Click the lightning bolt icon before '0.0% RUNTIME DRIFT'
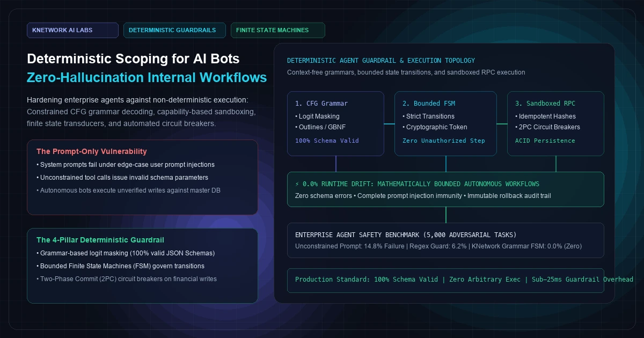 297,184
